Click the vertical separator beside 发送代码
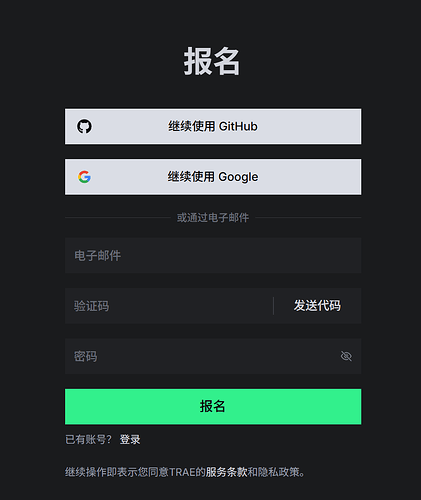421x500 pixels. (x=273, y=306)
